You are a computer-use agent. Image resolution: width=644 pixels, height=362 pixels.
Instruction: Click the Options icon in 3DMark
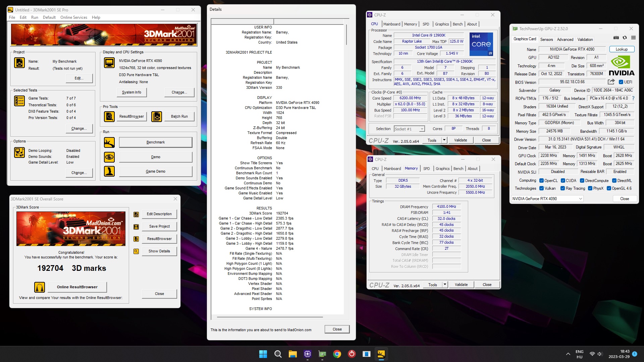19,152
